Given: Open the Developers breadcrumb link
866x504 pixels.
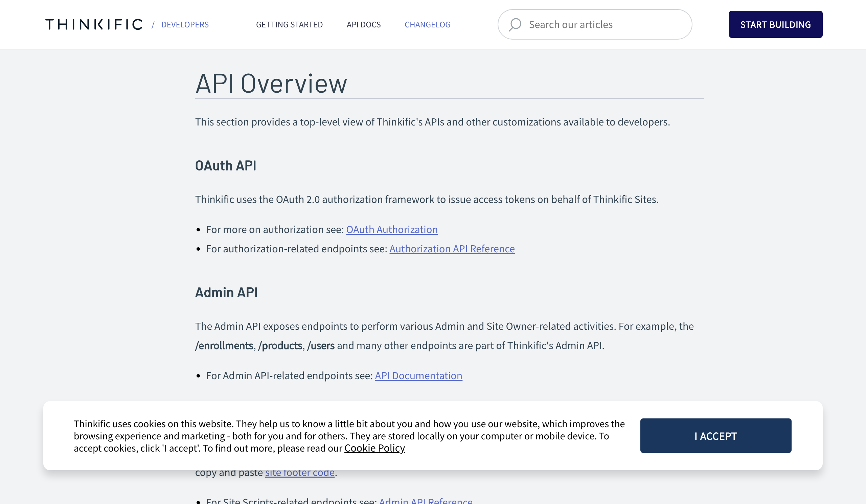Looking at the screenshot, I should click(x=185, y=24).
